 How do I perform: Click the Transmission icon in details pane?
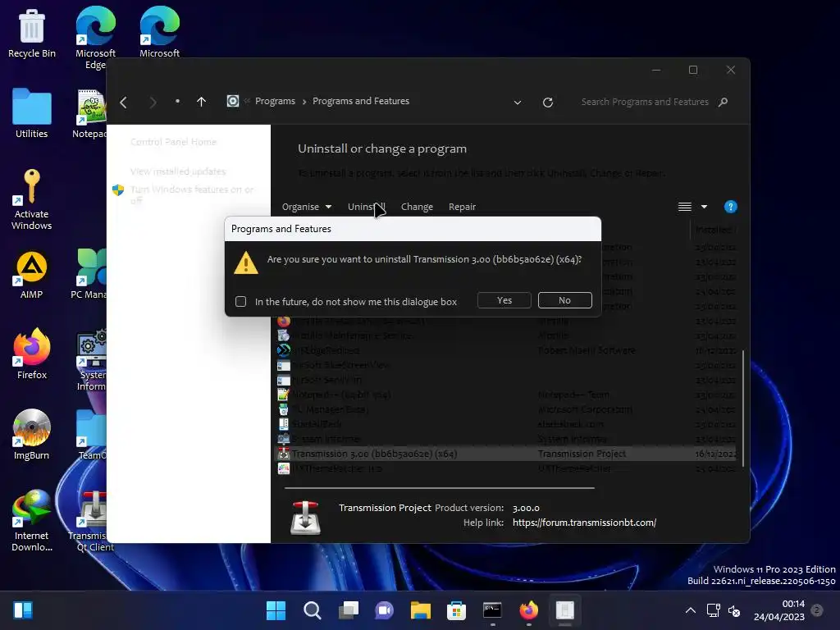pyautogui.click(x=305, y=518)
